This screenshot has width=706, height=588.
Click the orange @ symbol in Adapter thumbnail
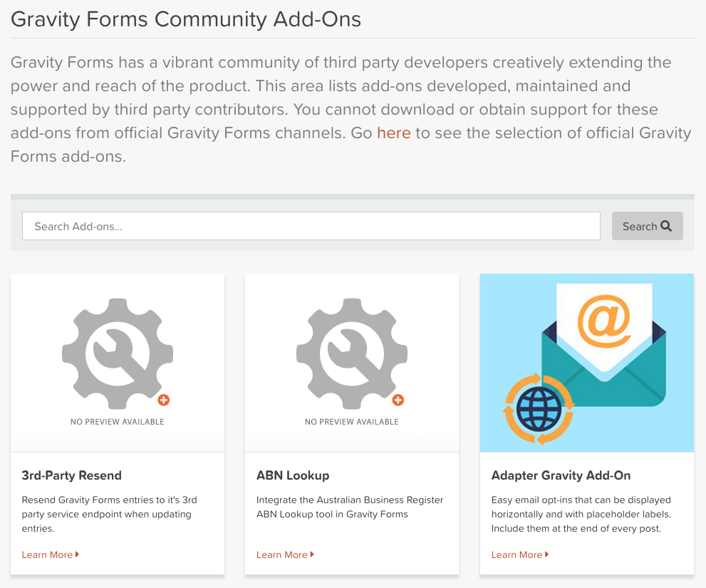[x=604, y=320]
